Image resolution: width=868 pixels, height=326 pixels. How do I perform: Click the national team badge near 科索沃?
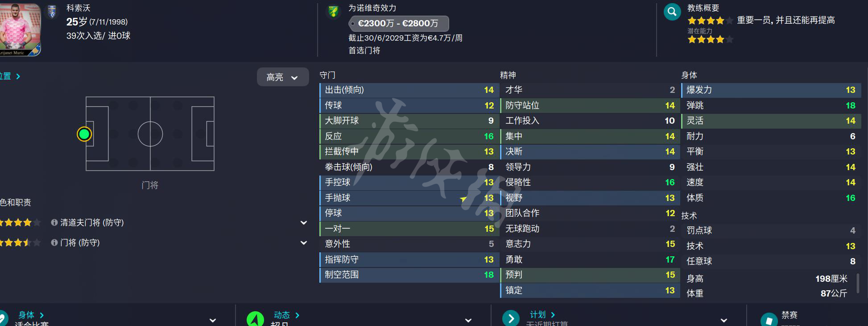click(x=52, y=11)
